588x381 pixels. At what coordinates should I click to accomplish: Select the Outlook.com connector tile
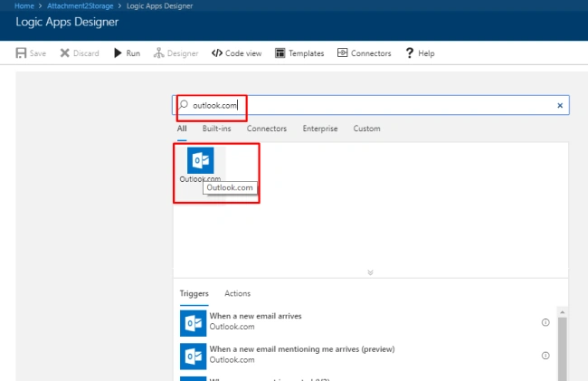pyautogui.click(x=200, y=165)
